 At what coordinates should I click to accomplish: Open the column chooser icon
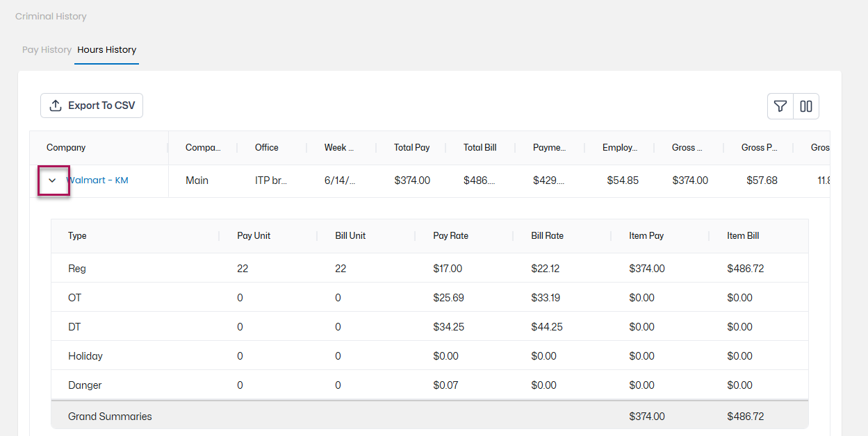tap(806, 106)
